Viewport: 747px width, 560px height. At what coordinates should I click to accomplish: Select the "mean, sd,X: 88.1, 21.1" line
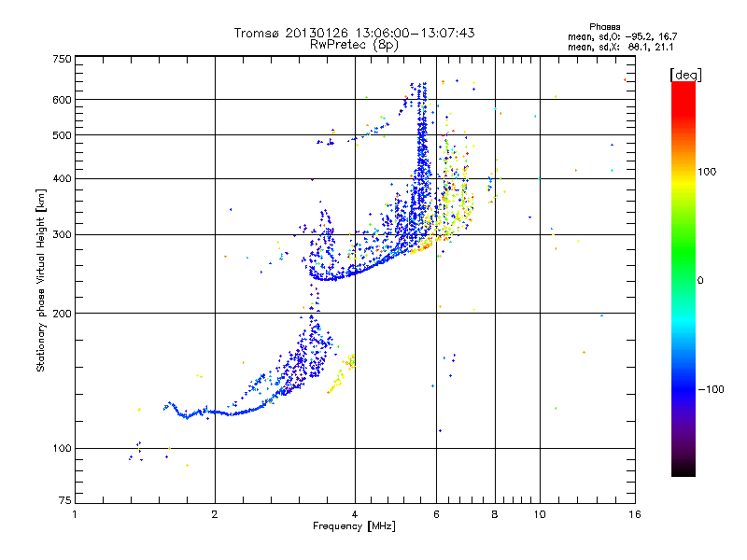click(x=621, y=48)
